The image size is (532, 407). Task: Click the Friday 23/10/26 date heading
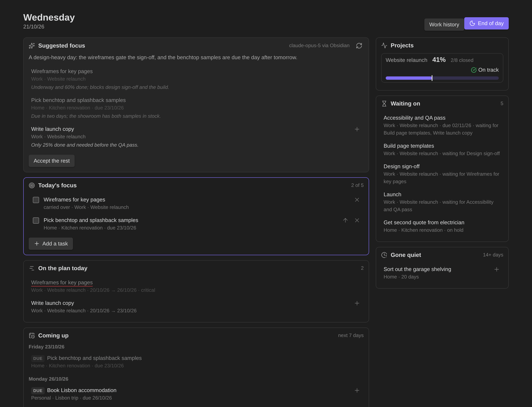pos(47,347)
